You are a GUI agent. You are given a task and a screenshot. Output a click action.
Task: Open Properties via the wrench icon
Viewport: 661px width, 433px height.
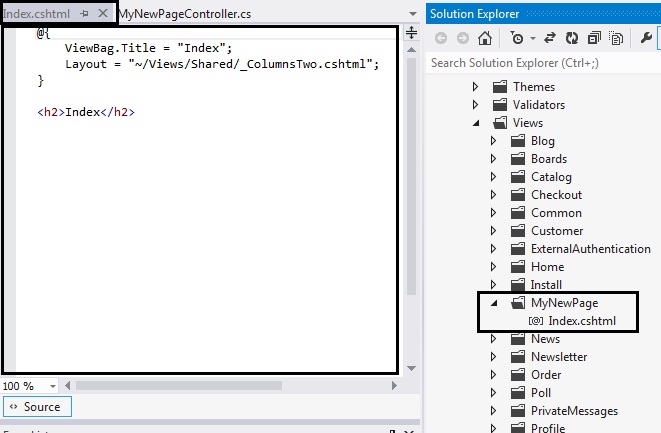[x=645, y=38]
